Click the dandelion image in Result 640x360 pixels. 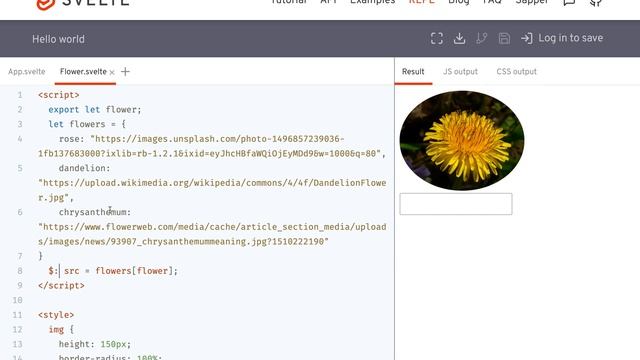point(462,140)
